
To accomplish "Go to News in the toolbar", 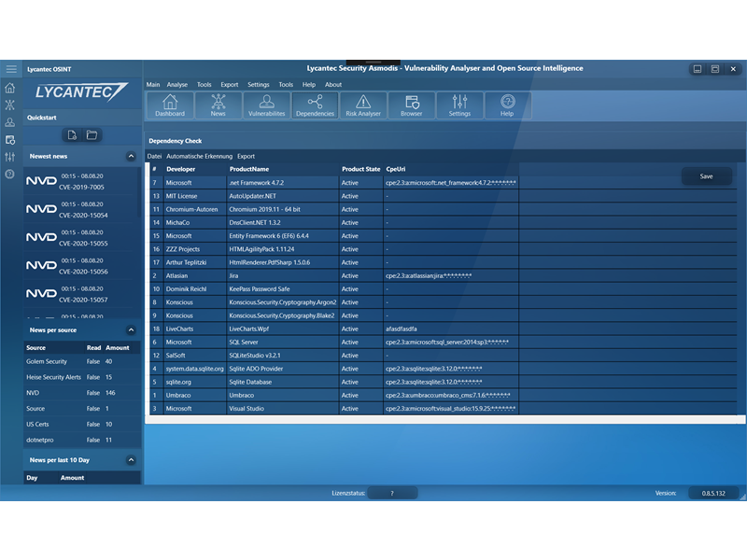I will pyautogui.click(x=218, y=105).
